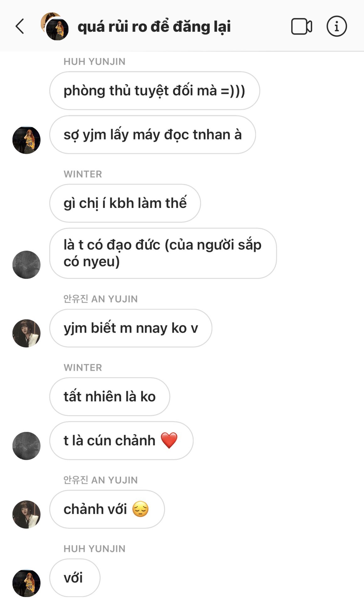Image resolution: width=364 pixels, height=603 pixels.
Task: Tap Huh Yunjin's avatar beside 'với' message
Action: 26,583
